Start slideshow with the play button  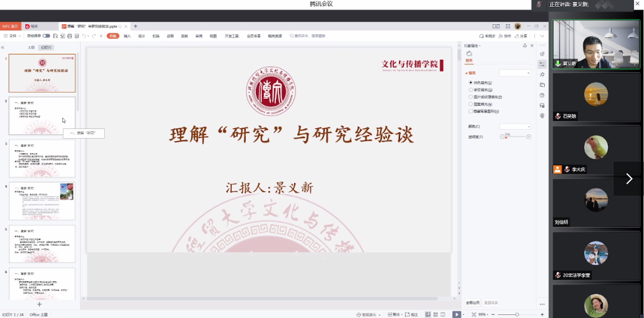457,314
